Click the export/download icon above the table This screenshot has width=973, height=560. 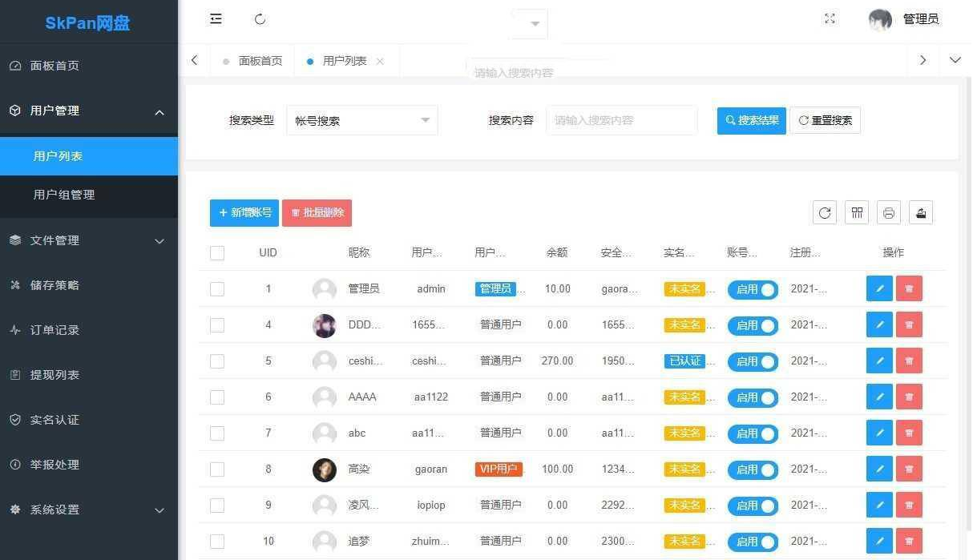(x=921, y=212)
